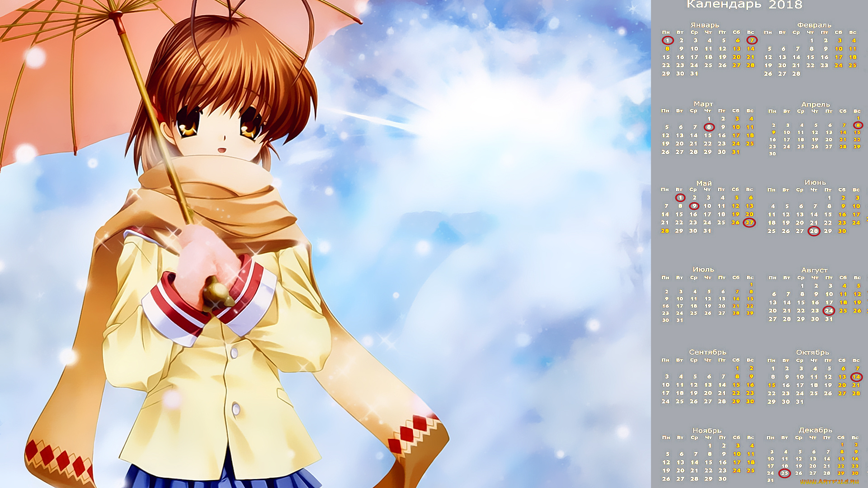The height and width of the screenshot is (488, 868).
Task: Open the Июль month title
Action: tap(703, 269)
